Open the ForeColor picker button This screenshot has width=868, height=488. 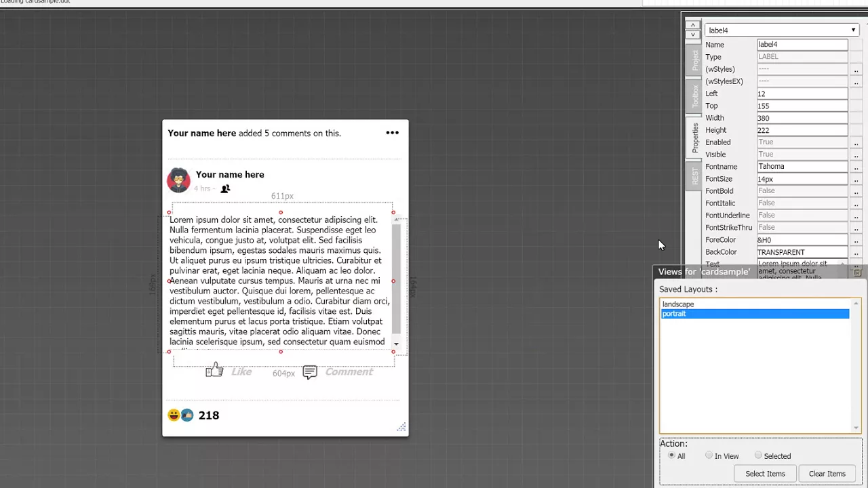point(856,240)
